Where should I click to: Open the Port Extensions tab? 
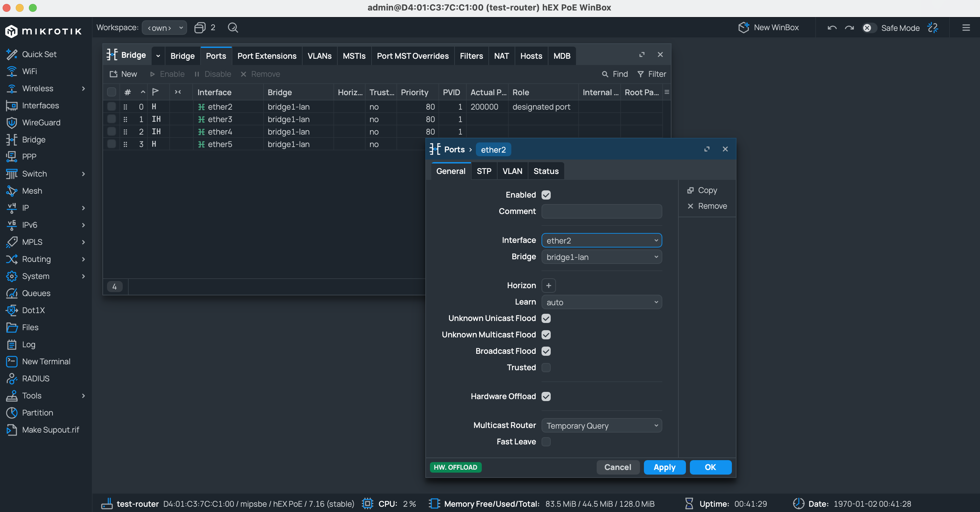(x=267, y=56)
